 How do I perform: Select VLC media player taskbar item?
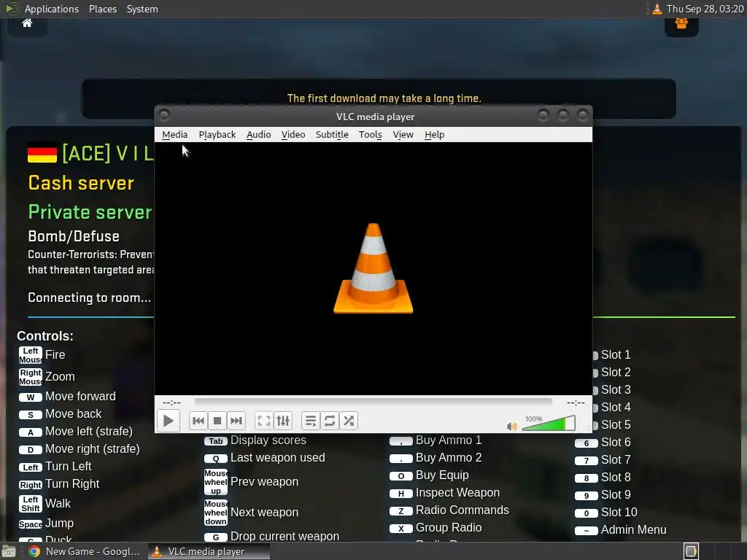point(209,551)
